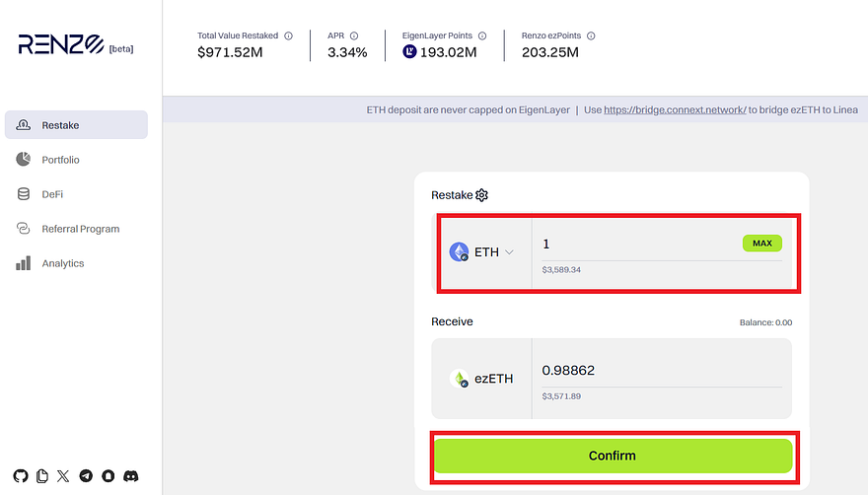The width and height of the screenshot is (868, 495).
Task: Click the ETH token coin icon
Action: click(459, 251)
